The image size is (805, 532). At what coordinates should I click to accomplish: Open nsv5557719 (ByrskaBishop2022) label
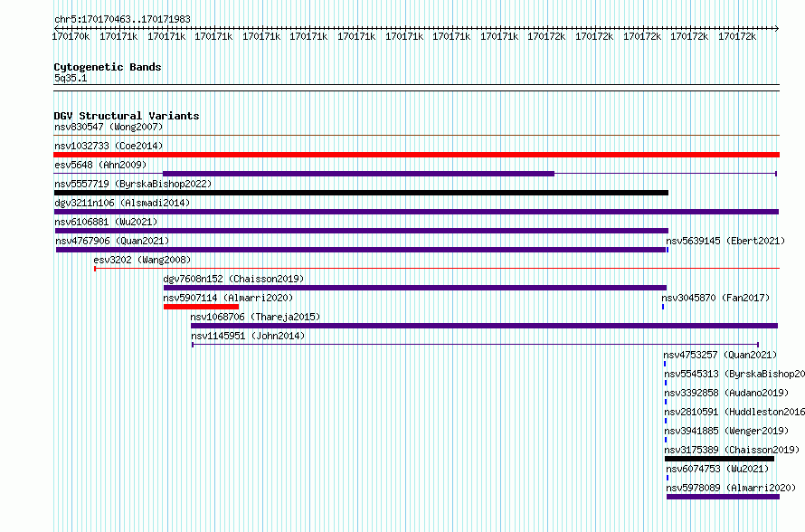click(133, 184)
